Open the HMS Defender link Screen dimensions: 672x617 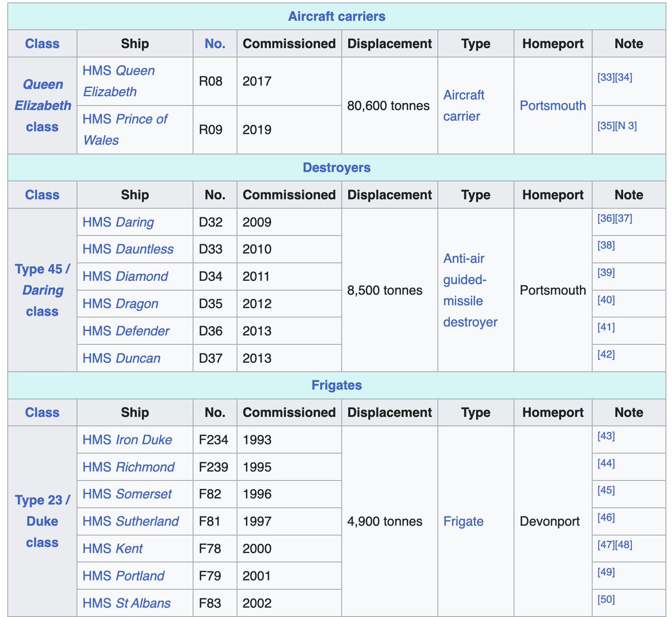[x=126, y=331]
